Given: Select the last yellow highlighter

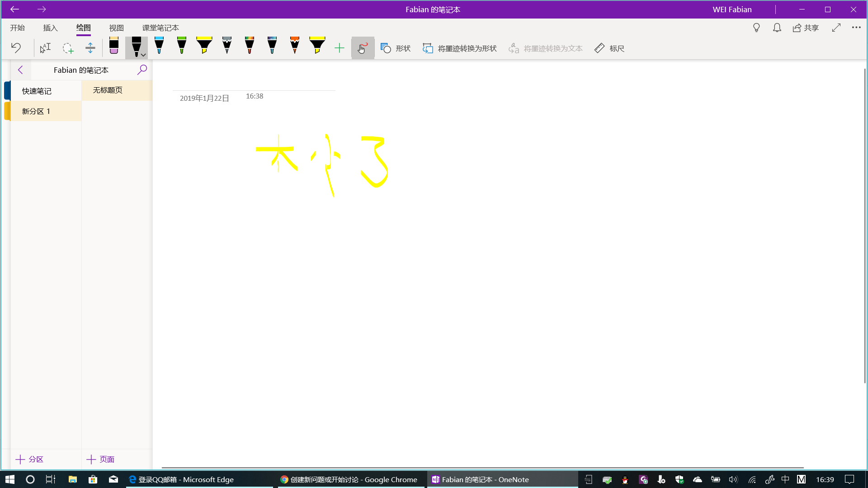Looking at the screenshot, I should point(317,46).
